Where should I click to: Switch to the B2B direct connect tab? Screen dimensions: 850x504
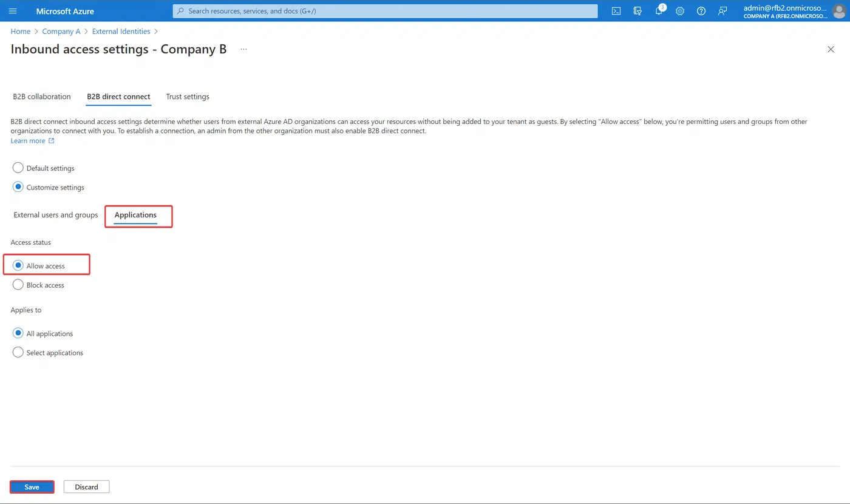pyautogui.click(x=118, y=97)
